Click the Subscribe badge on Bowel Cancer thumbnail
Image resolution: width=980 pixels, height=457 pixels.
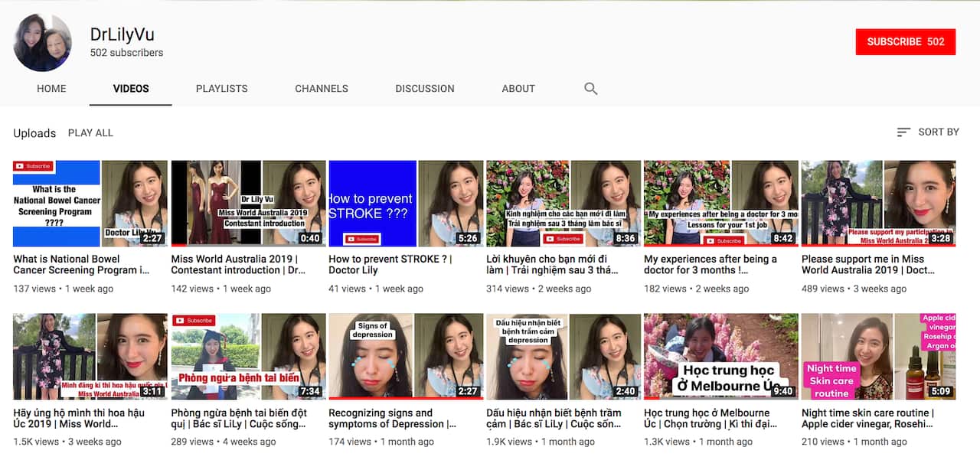tap(32, 165)
